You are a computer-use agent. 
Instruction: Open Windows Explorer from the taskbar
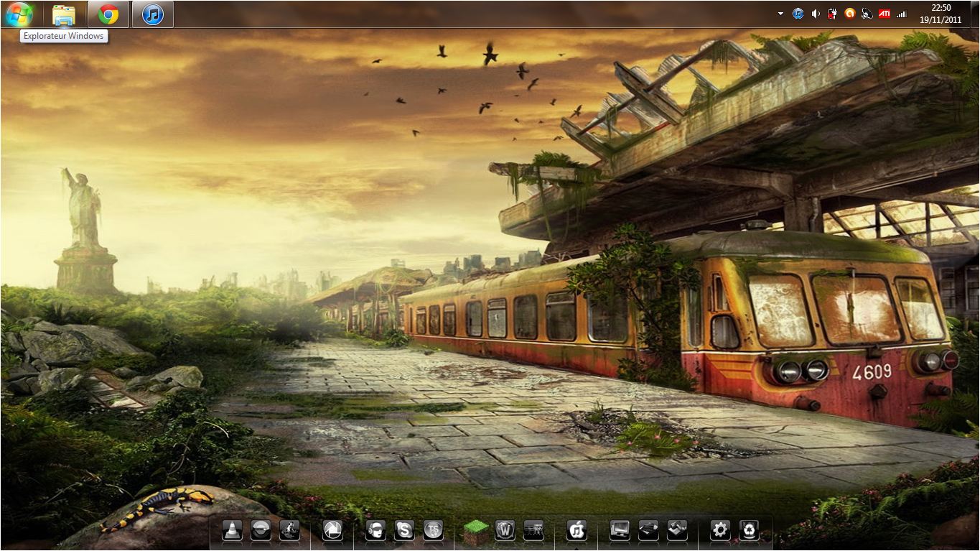[x=64, y=14]
